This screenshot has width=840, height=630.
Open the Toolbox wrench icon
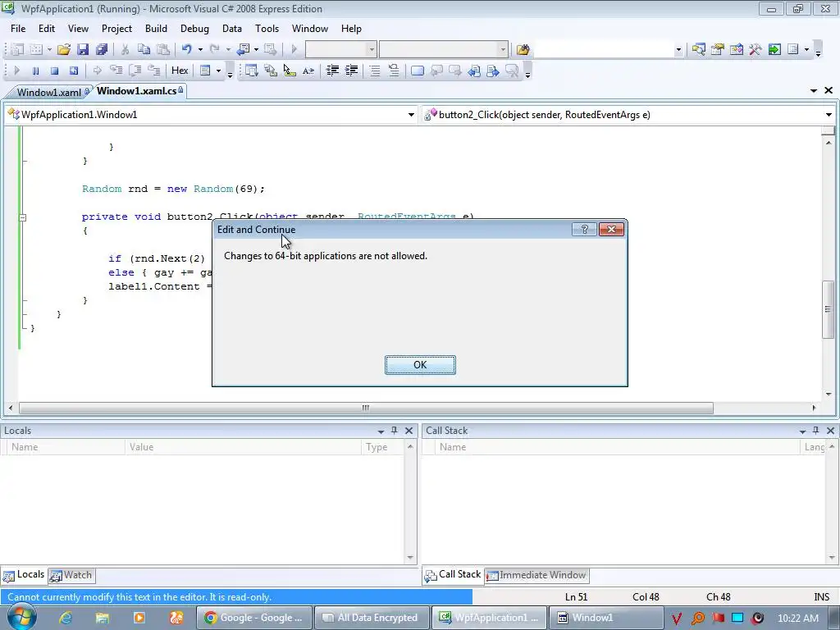[756, 50]
